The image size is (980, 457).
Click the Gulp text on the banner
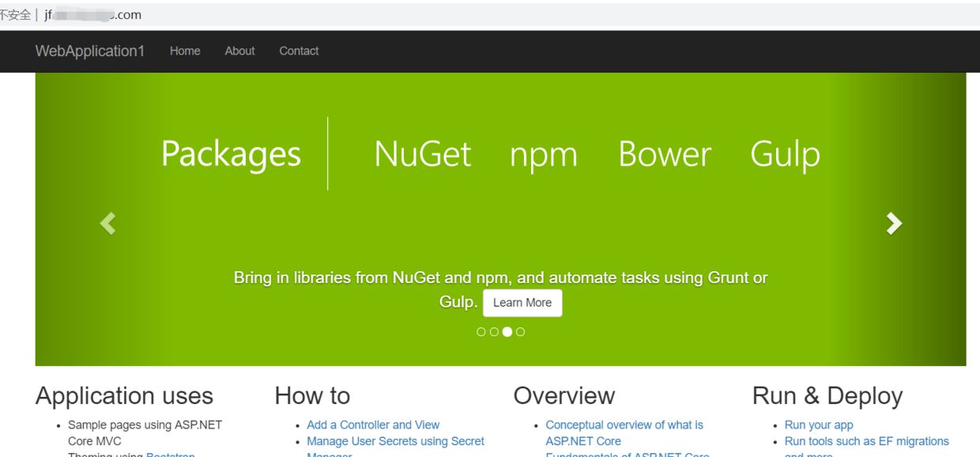[785, 156]
